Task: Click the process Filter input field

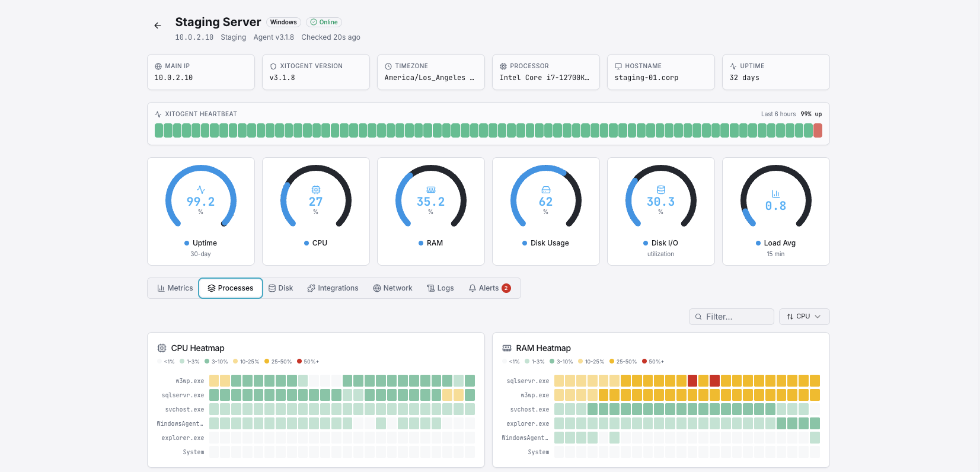Action: click(x=732, y=317)
